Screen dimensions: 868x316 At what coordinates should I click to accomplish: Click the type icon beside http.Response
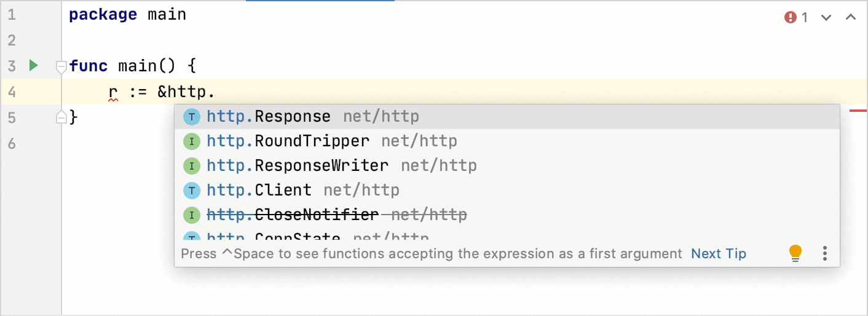(x=192, y=116)
